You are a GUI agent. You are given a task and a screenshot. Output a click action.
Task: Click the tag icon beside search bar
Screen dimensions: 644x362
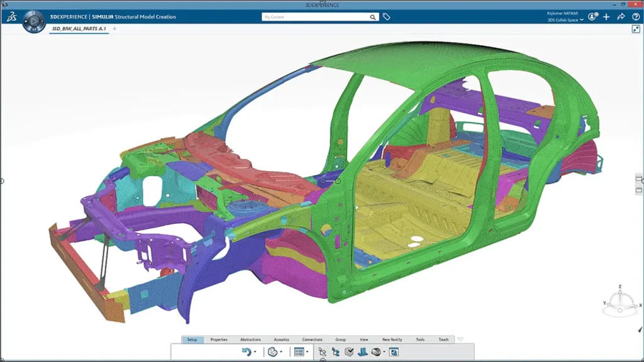coord(386,17)
